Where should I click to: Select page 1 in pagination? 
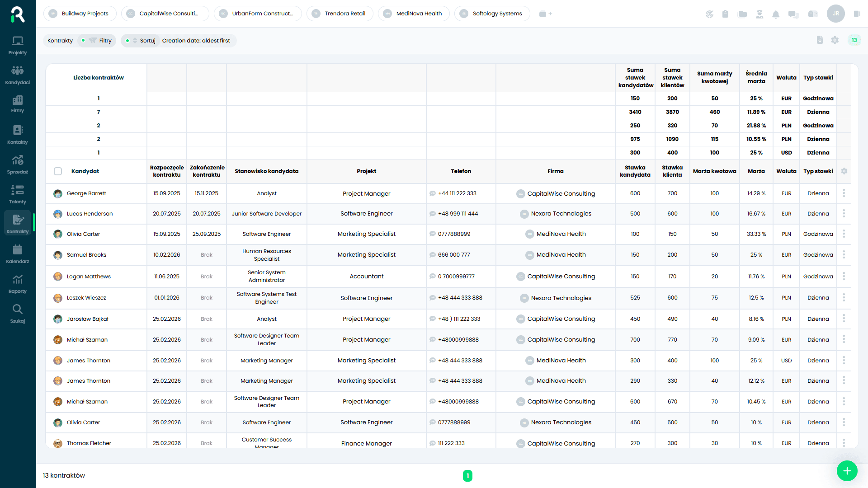[x=467, y=475]
